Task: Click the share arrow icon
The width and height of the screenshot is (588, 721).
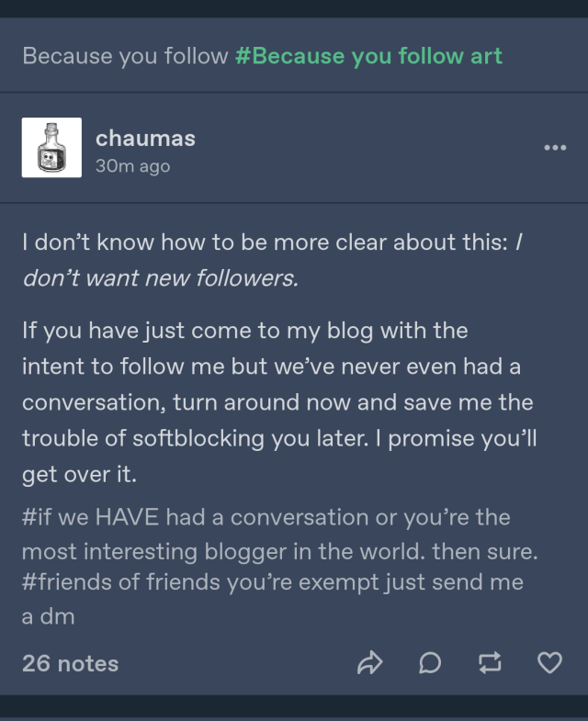Action: (369, 662)
